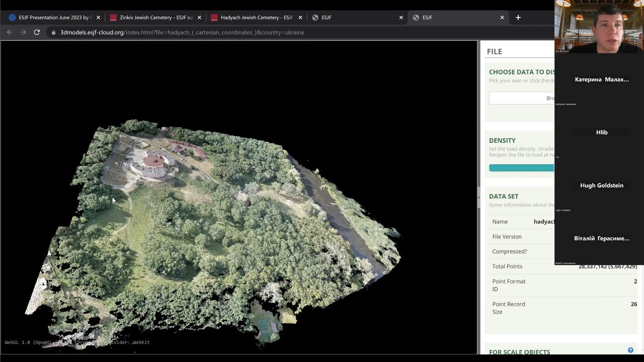Click the teal Density slider bar

pos(521,168)
